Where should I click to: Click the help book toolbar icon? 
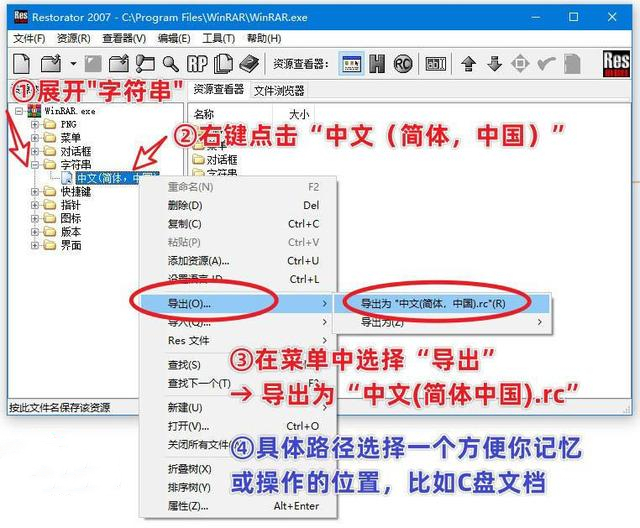249,64
